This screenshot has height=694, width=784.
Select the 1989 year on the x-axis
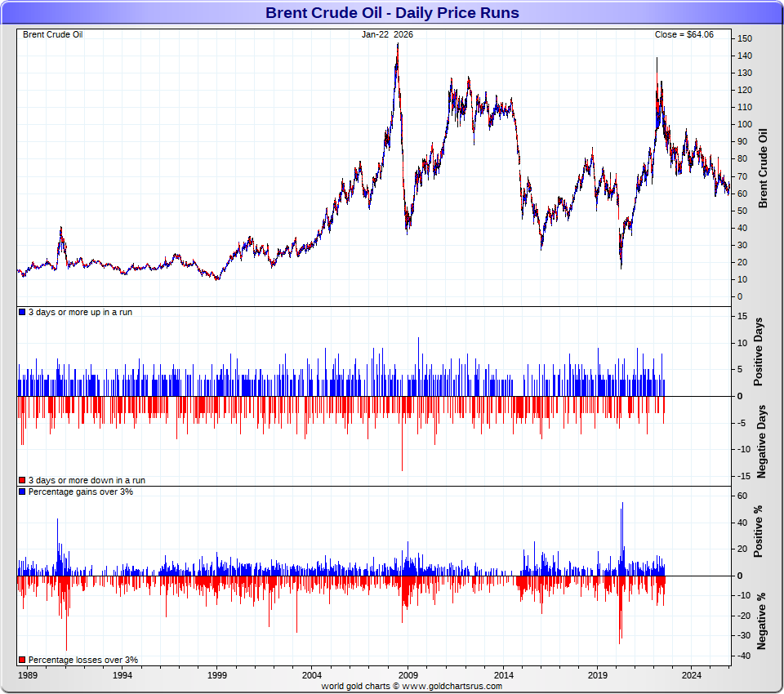coord(28,676)
